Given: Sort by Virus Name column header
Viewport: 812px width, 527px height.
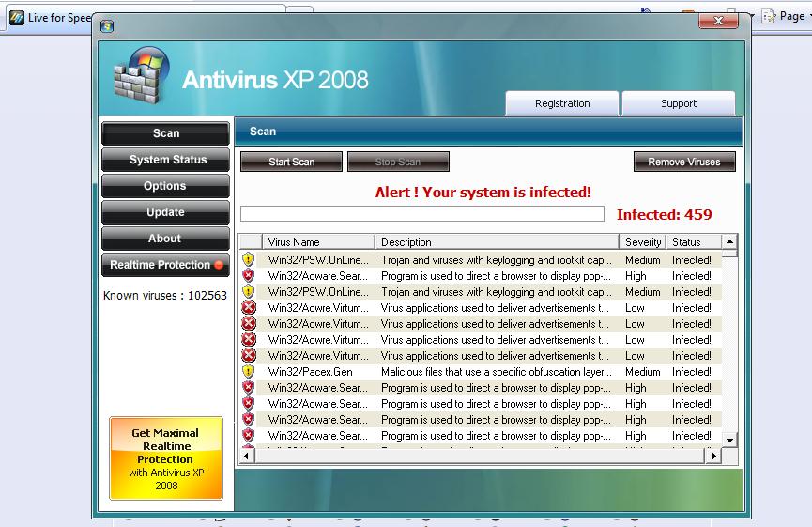Looking at the screenshot, I should 318,242.
